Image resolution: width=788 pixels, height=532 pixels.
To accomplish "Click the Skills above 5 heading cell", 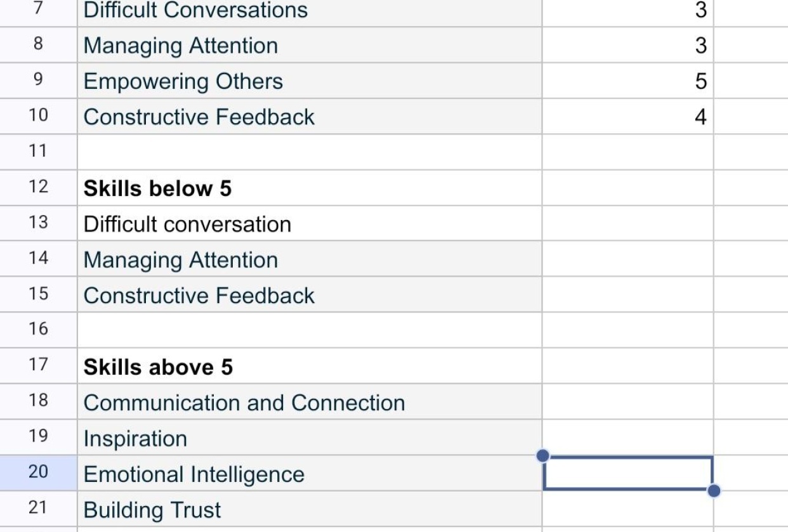I will pos(310,366).
